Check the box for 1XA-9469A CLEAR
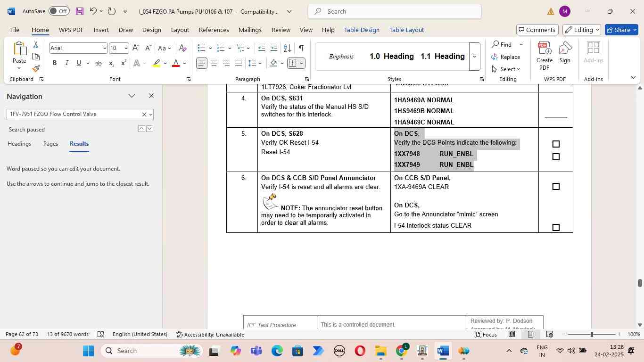This screenshot has height=362, width=644. point(556,187)
